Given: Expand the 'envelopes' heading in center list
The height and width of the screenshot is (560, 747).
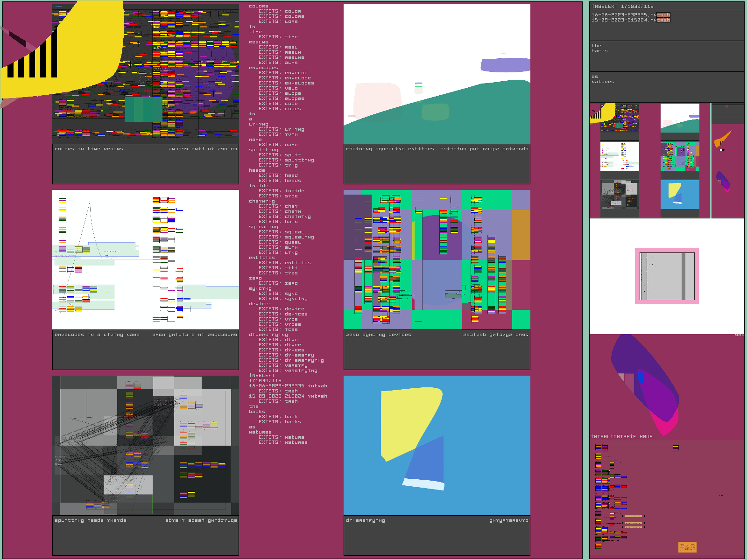Looking at the screenshot, I should click(x=263, y=68).
